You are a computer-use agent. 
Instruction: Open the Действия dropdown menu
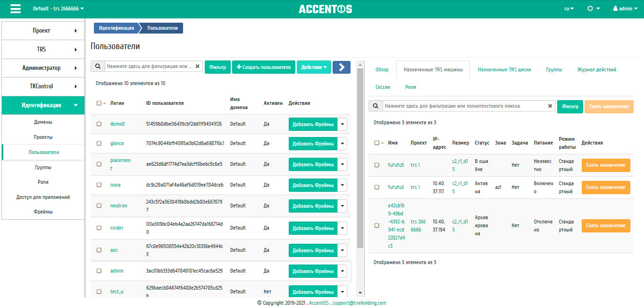(x=314, y=68)
